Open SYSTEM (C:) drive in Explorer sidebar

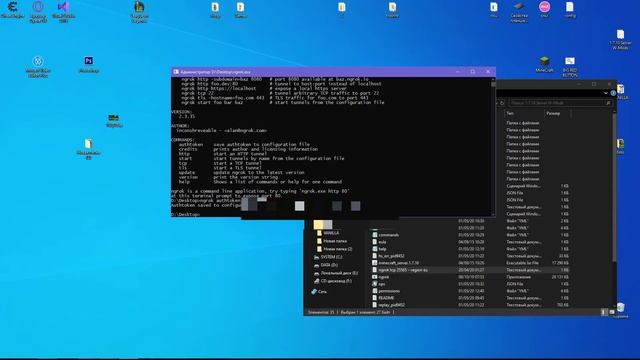click(x=328, y=257)
